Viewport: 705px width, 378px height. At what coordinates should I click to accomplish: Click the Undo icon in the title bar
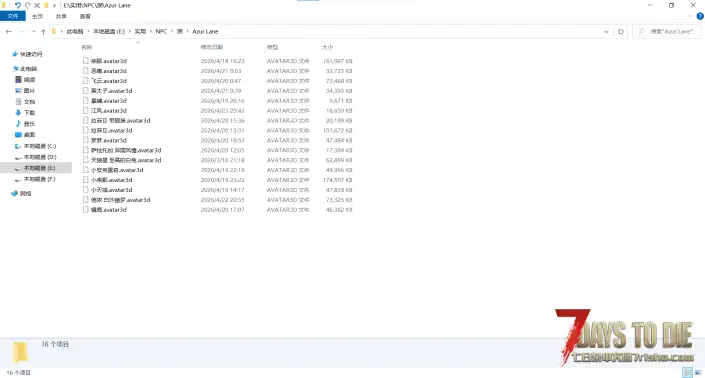pyautogui.click(x=18, y=5)
